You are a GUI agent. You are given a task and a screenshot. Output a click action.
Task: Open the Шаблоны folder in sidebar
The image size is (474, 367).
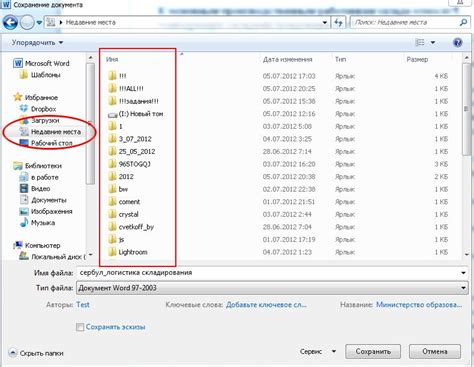click(40, 75)
